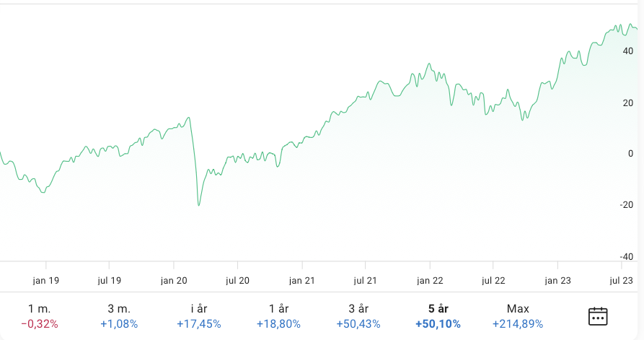Screen dimensions: 644x340
Task: Select the jul 22 axis marker
Action: (494, 280)
